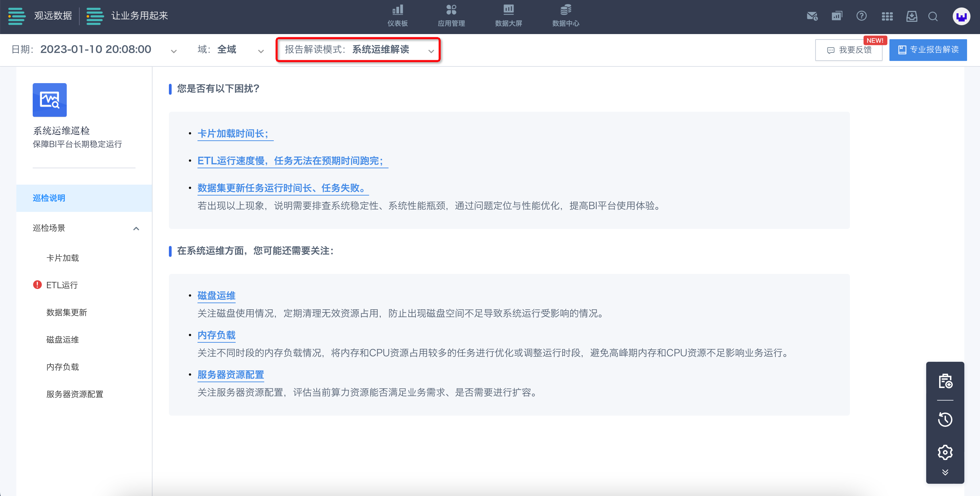980x496 pixels.
Task: Click the history clock icon in floating toolbar
Action: pos(945,419)
